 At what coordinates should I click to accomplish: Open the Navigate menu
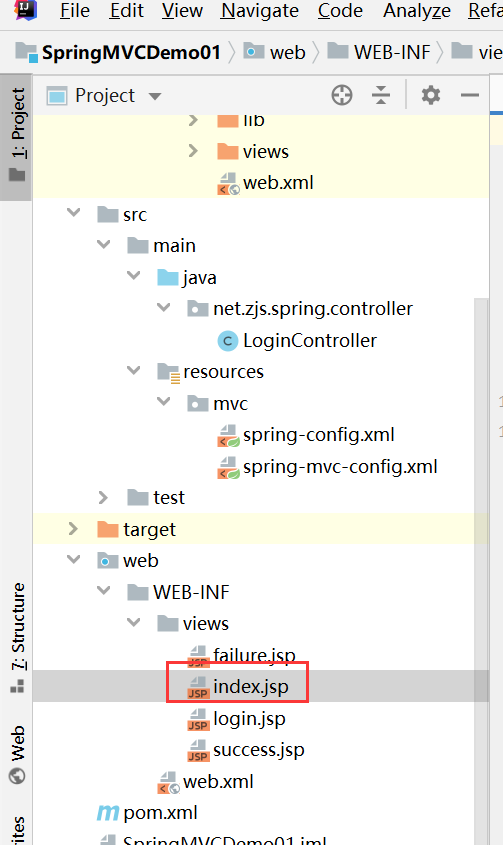pyautogui.click(x=259, y=11)
